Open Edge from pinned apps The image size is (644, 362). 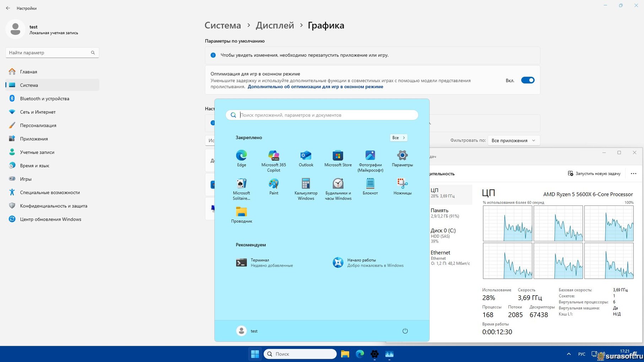point(241,155)
